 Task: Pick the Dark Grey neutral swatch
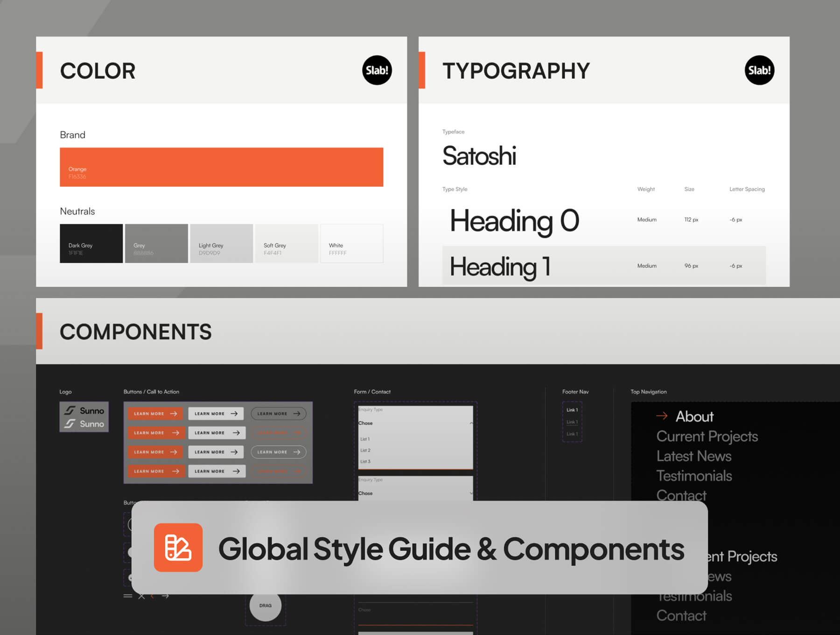click(91, 244)
